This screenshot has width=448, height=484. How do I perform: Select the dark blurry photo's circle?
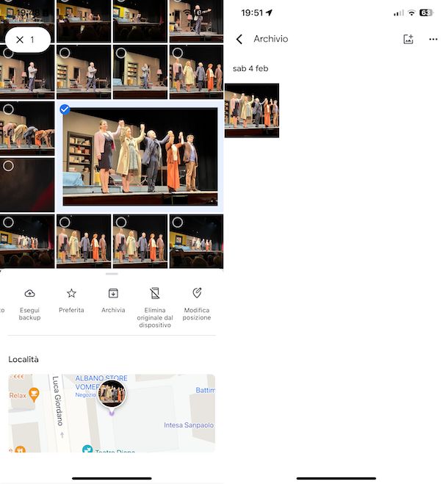(8, 166)
